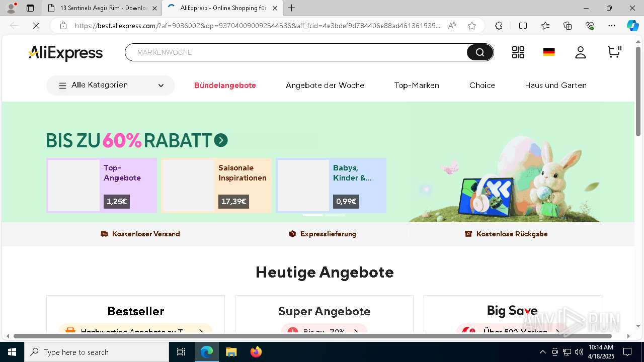Select the first banner carousel indicator
The height and width of the screenshot is (362, 644).
[x=312, y=215]
